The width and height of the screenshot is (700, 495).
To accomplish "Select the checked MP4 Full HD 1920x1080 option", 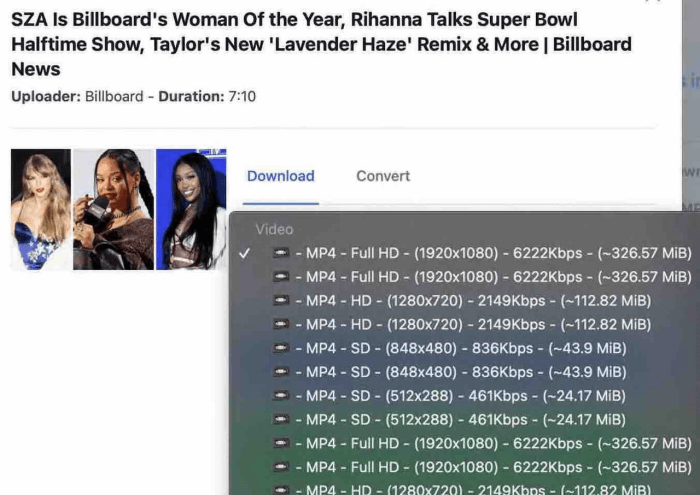I will click(464, 253).
